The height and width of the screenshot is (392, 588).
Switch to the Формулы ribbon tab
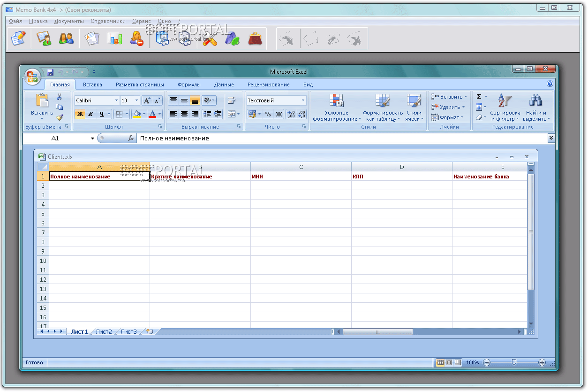[x=189, y=85]
